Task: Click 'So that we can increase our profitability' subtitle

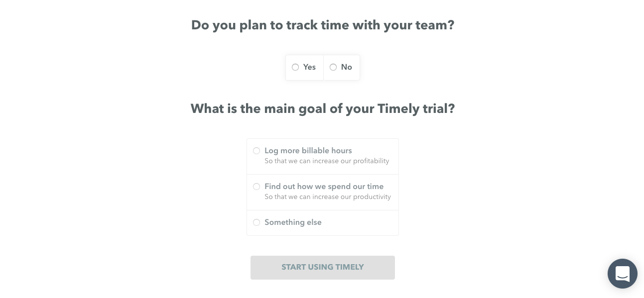Action: (x=327, y=161)
